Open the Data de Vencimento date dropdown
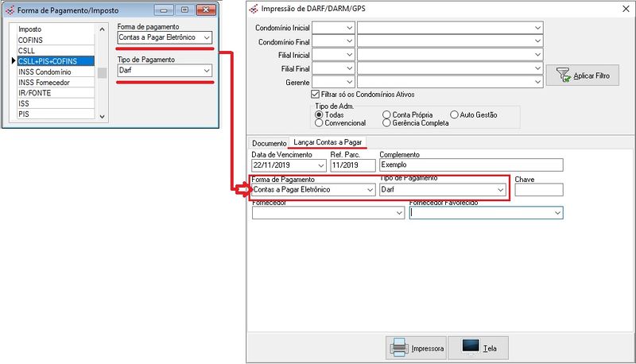Image resolution: width=636 pixels, height=364 pixels. (x=320, y=165)
